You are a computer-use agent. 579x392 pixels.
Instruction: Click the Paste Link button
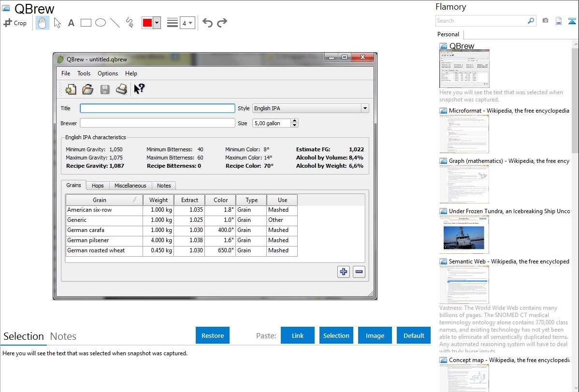point(298,335)
